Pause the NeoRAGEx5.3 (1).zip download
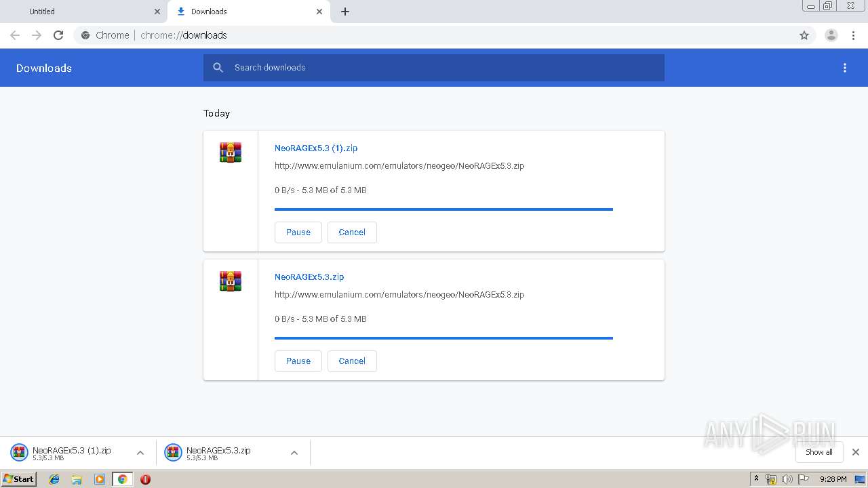This screenshot has width=868, height=488. pos(298,232)
